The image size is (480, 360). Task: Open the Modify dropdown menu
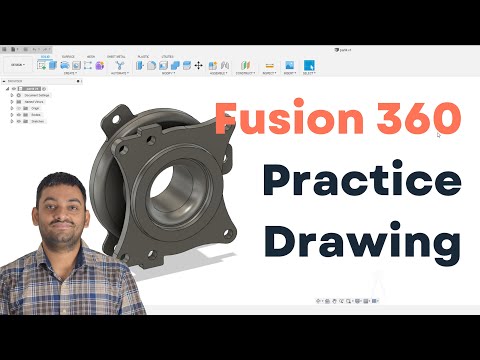point(168,73)
